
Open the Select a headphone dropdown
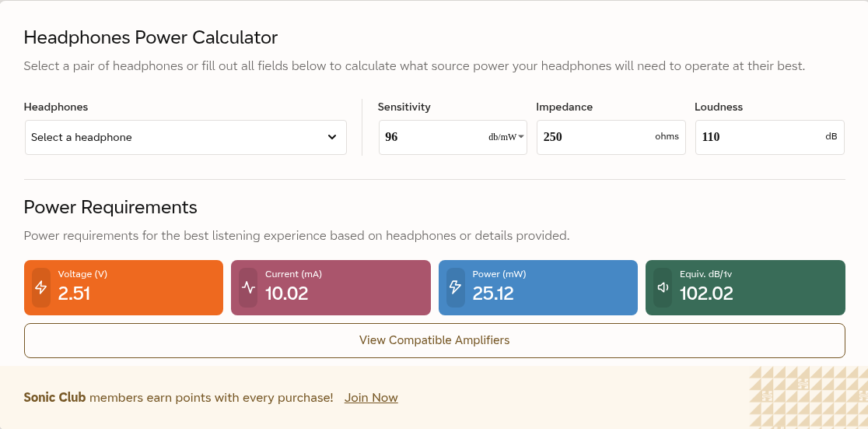pos(186,138)
